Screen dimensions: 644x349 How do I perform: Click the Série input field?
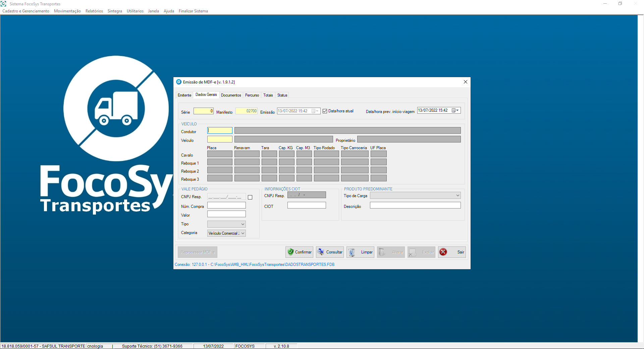[x=204, y=111]
